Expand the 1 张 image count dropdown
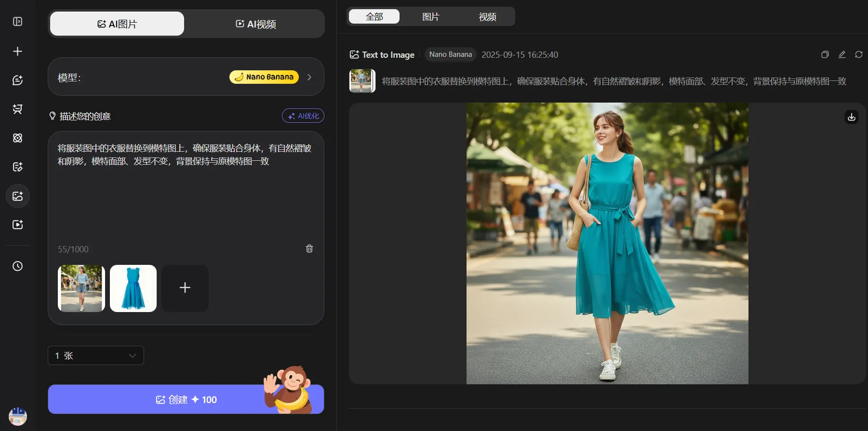868x431 pixels. coord(96,355)
